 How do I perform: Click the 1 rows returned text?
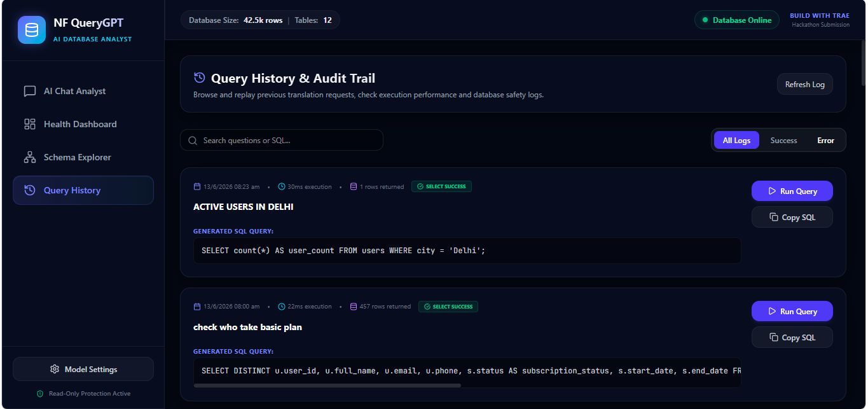(382, 187)
